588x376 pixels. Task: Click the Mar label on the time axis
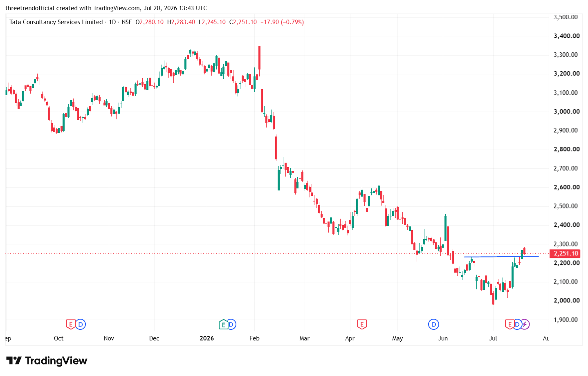(305, 338)
